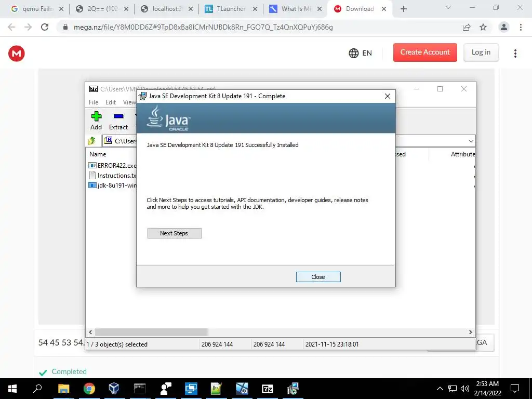This screenshot has height=399, width=532.
Task: Click the 7-Zip horizontal scrollbar thumb
Action: (x=151, y=332)
